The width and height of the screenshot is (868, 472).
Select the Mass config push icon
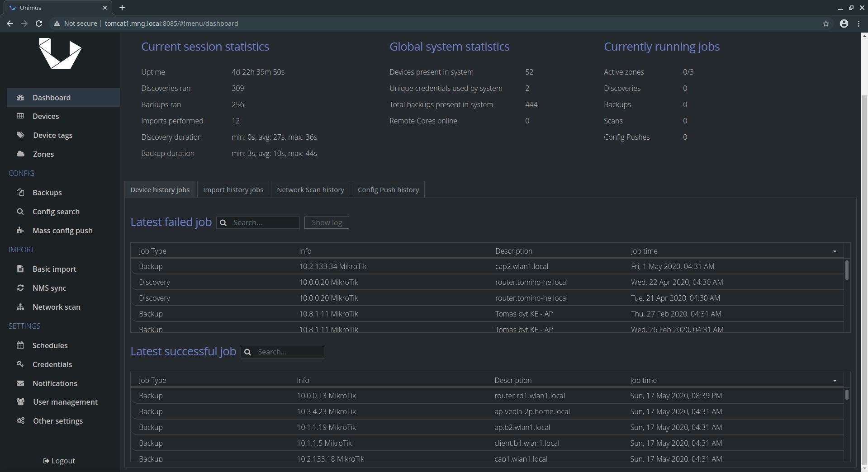coord(21,230)
